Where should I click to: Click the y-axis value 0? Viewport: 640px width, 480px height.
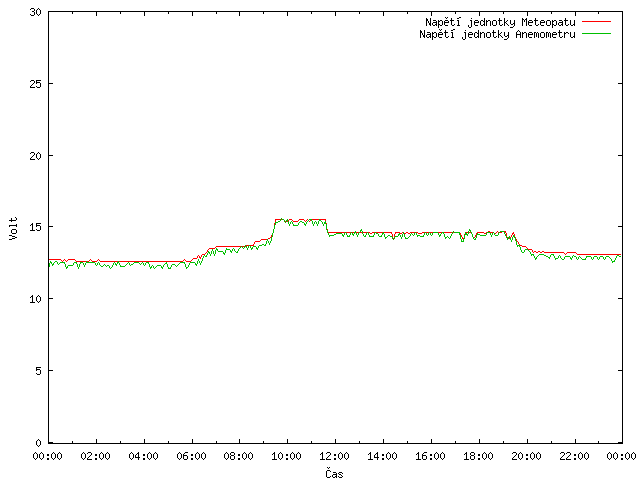[38, 442]
